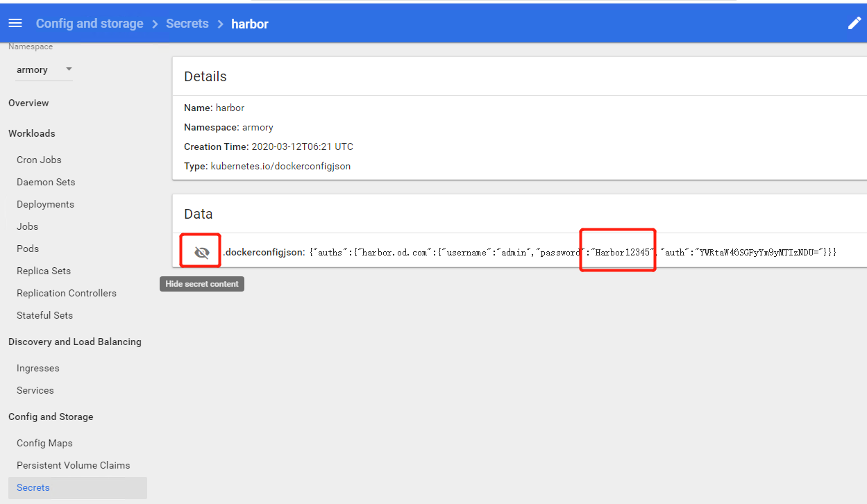The height and width of the screenshot is (504, 867).
Task: Open Deployments list
Action: pyautogui.click(x=45, y=204)
